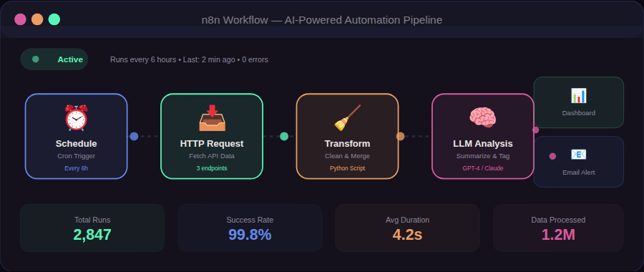Click the pink dot inside Email Alert card

click(552, 156)
